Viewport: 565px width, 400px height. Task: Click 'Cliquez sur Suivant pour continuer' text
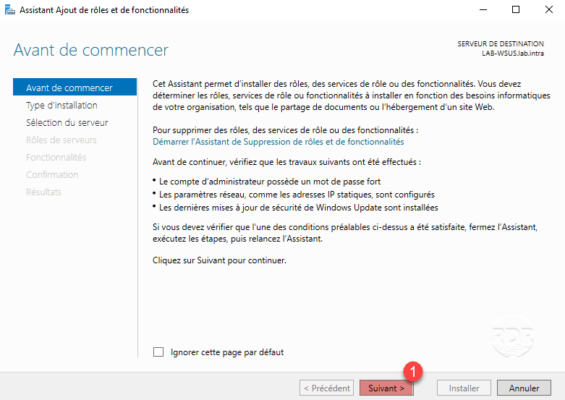(x=219, y=260)
